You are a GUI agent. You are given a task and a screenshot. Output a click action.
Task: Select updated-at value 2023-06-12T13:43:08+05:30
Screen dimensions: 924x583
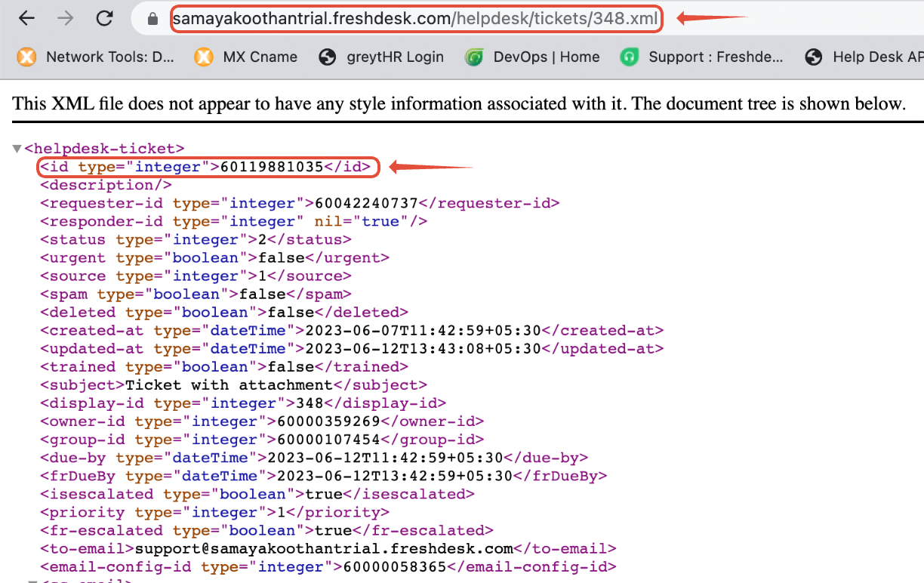pyautogui.click(x=423, y=348)
